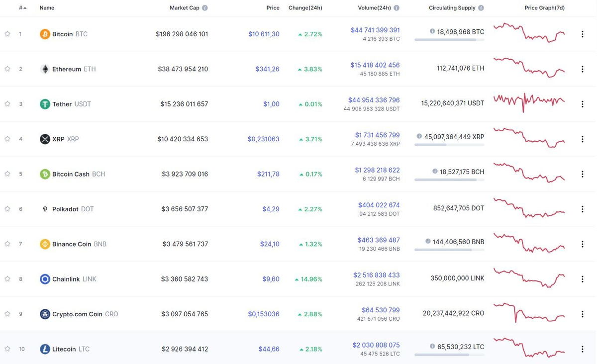Sort the table by Name column
The image size is (597, 364).
[47, 8]
